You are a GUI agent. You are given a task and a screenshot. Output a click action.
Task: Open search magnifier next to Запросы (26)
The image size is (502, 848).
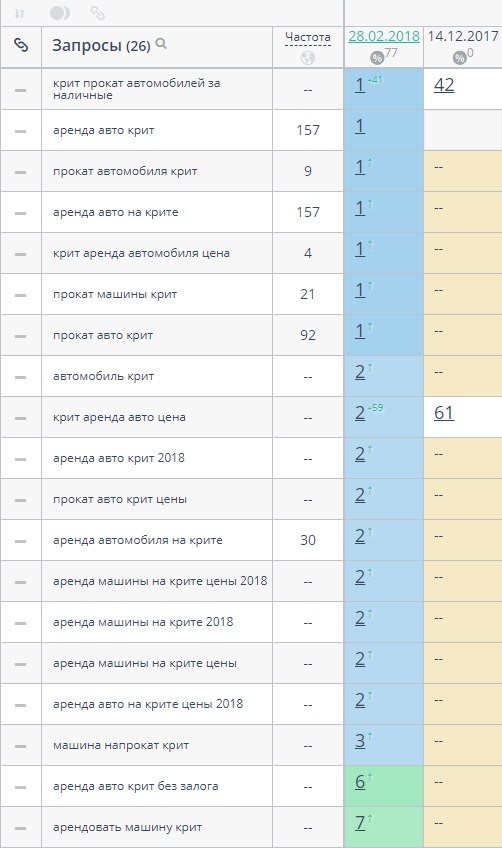coord(161,44)
